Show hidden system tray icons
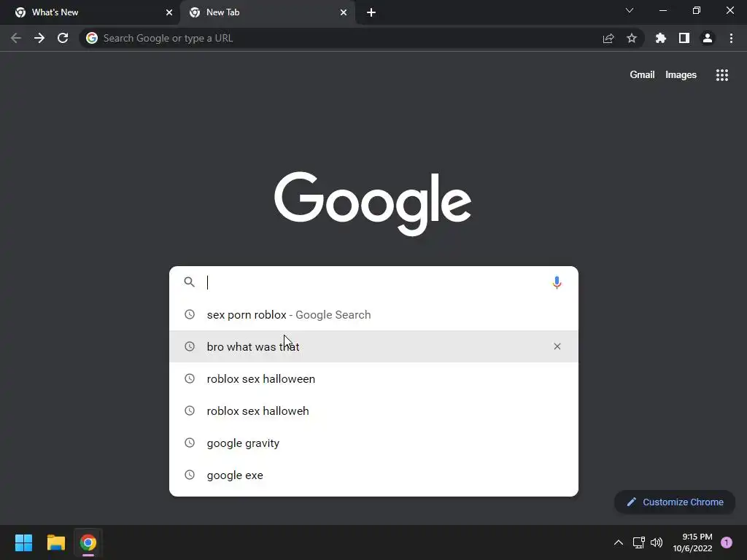The width and height of the screenshot is (747, 560). 619,542
